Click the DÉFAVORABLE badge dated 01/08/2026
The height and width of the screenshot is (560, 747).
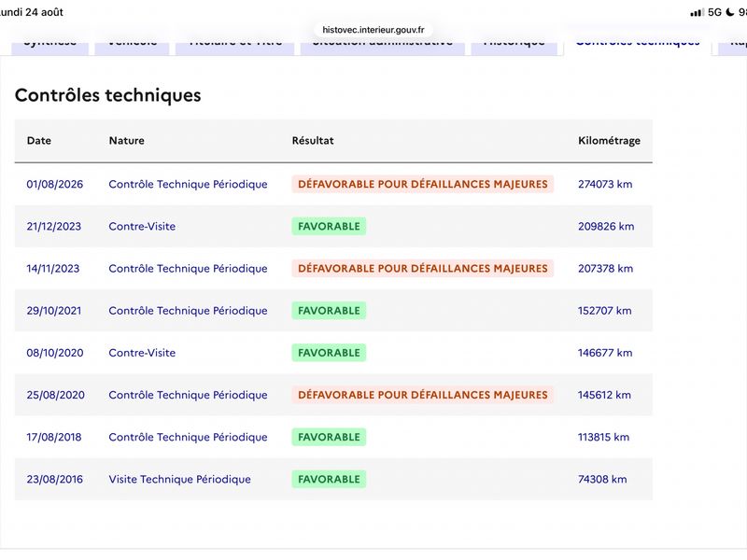pos(423,184)
